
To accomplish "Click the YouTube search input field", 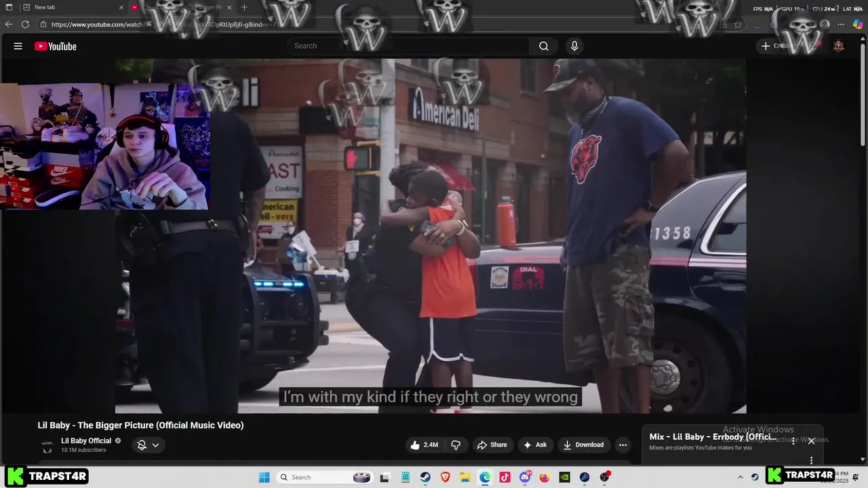I will coord(408,46).
